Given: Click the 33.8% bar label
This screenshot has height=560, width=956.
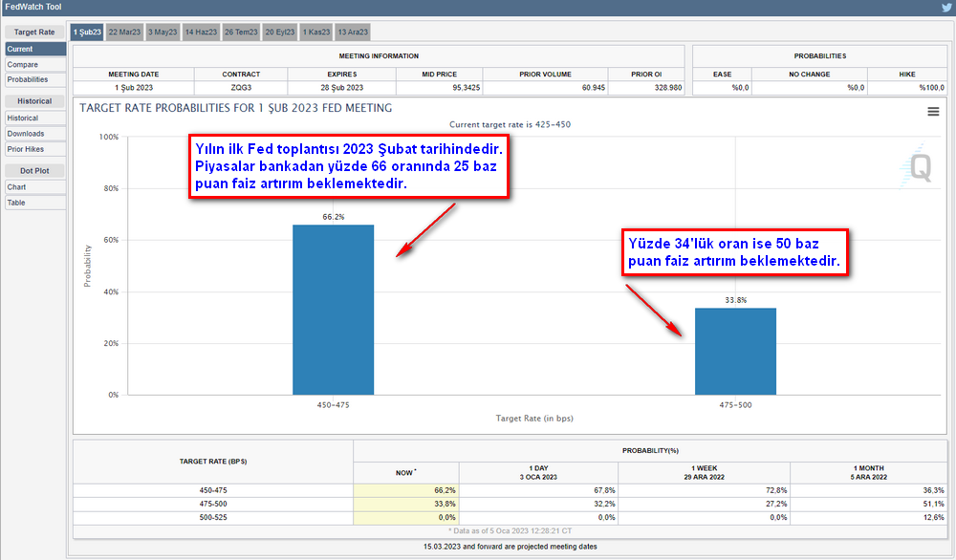Looking at the screenshot, I should tap(736, 300).
